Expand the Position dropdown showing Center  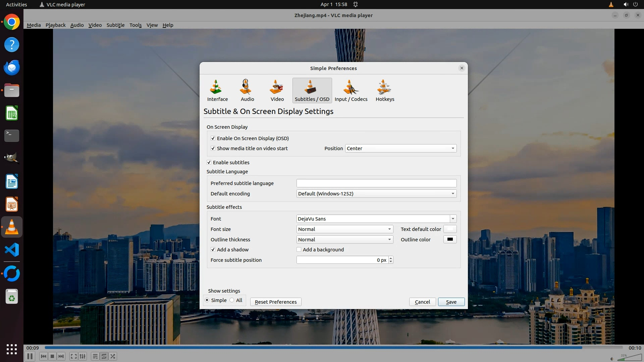[400, 148]
